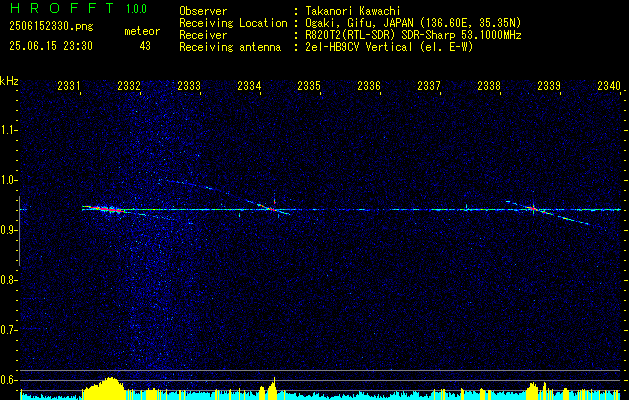Click the date stamp 25.06.15 23:30
The height and width of the screenshot is (400, 629).
[x=51, y=46]
